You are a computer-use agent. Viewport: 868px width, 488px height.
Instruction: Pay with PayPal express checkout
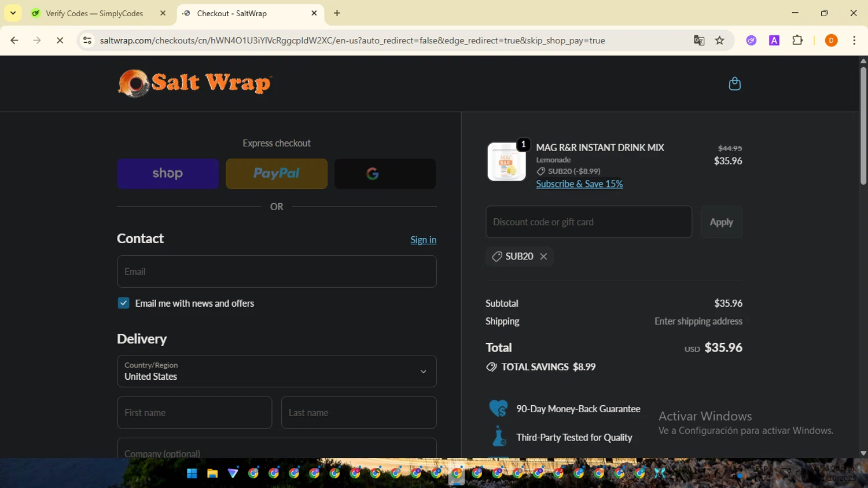click(x=277, y=174)
